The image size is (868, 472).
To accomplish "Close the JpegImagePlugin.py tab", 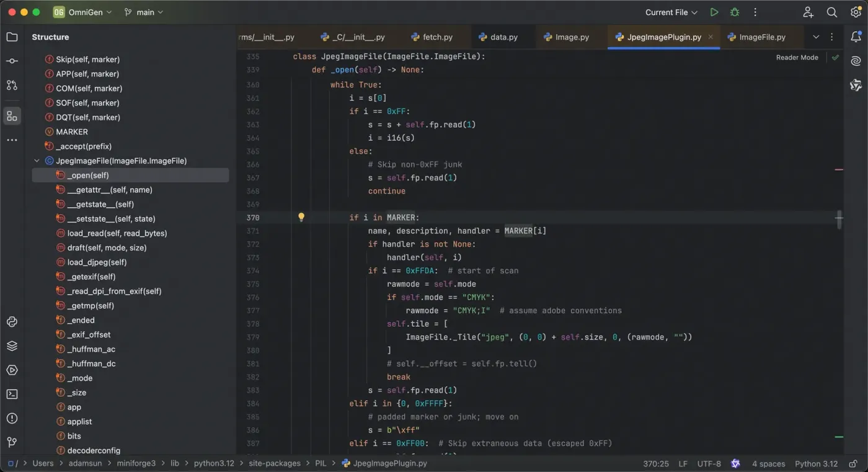I will click(x=711, y=37).
